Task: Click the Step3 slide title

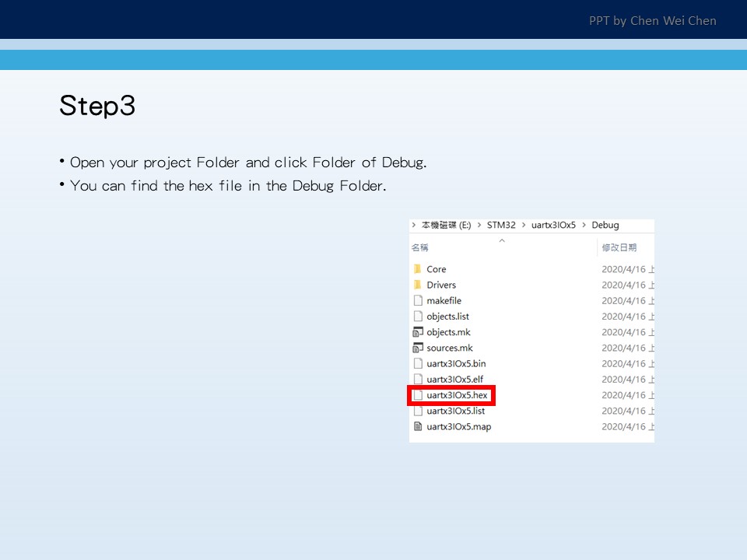Action: [x=97, y=106]
